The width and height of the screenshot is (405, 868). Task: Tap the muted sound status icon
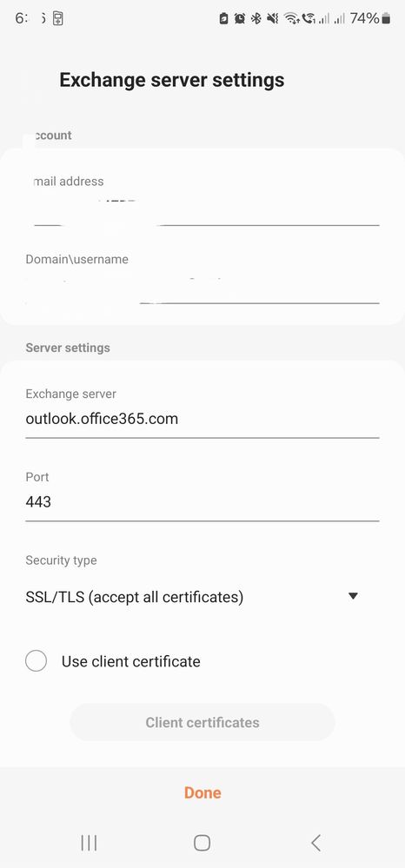272,19
